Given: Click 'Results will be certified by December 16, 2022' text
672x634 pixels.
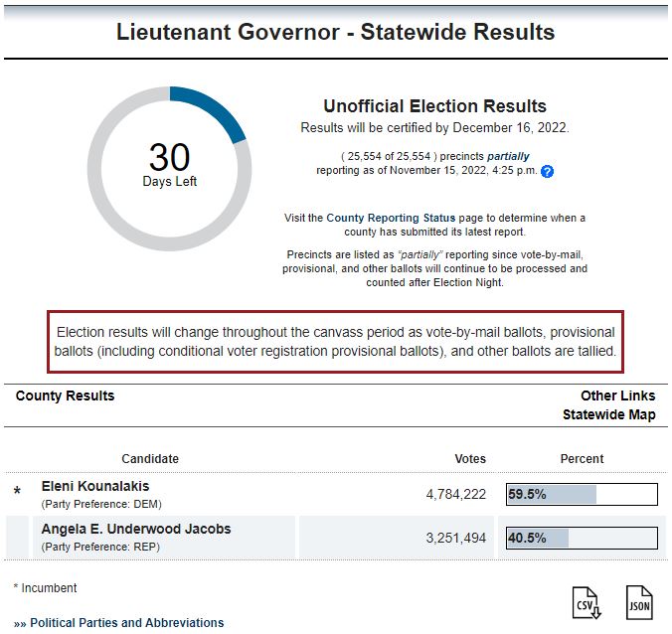Looking at the screenshot, I should [x=434, y=127].
